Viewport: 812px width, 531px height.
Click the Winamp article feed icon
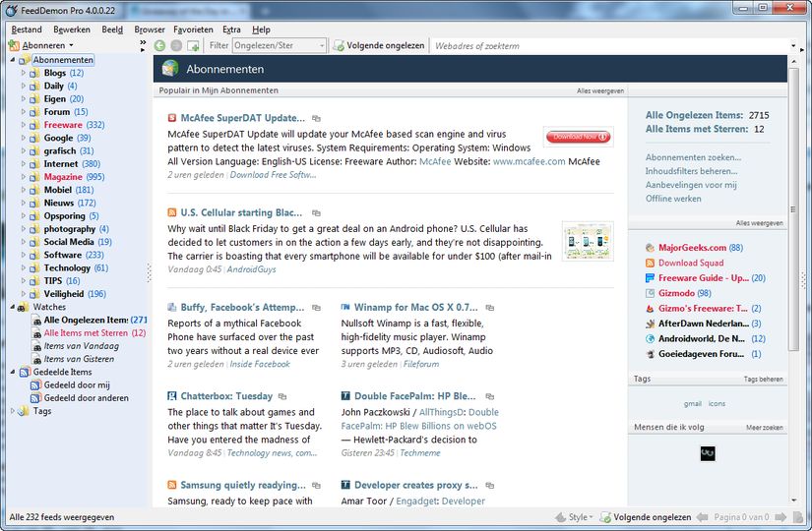pyautogui.click(x=345, y=308)
